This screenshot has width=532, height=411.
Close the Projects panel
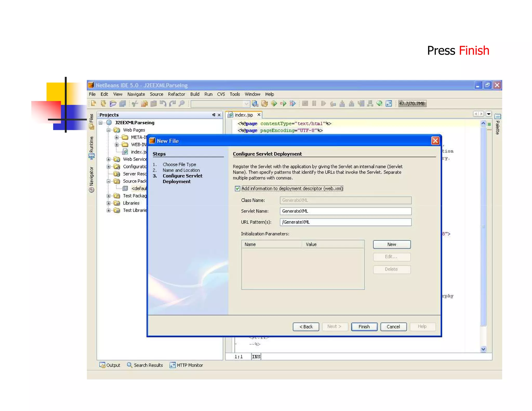tap(219, 115)
